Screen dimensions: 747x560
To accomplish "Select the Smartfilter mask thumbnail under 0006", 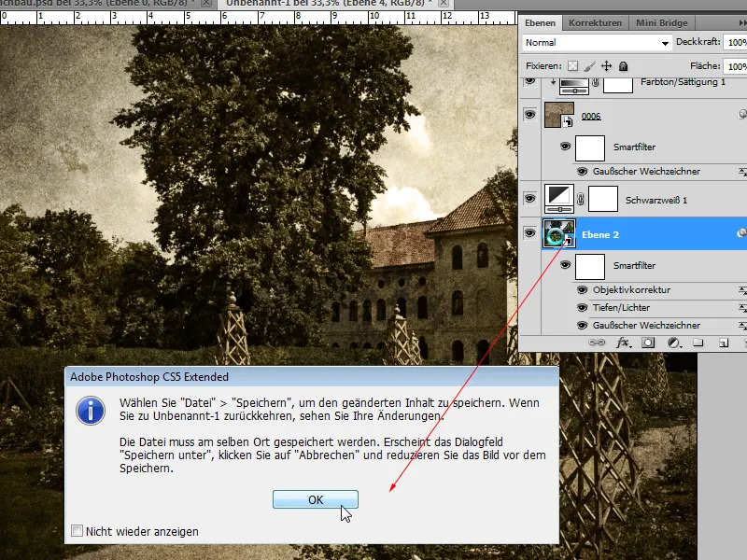I will (590, 148).
